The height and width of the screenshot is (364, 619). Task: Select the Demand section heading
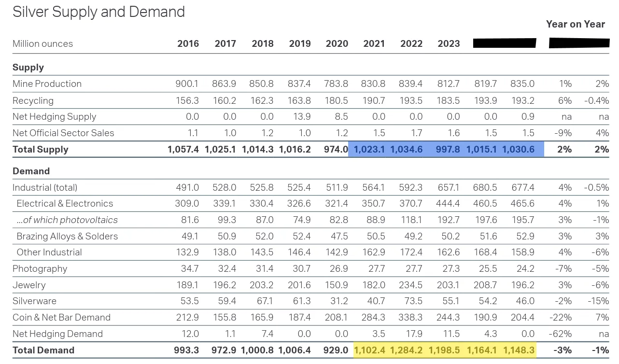[x=31, y=171]
